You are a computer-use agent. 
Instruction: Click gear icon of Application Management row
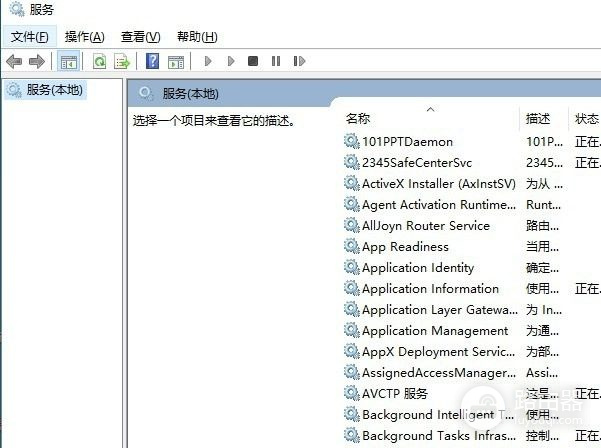pos(351,330)
